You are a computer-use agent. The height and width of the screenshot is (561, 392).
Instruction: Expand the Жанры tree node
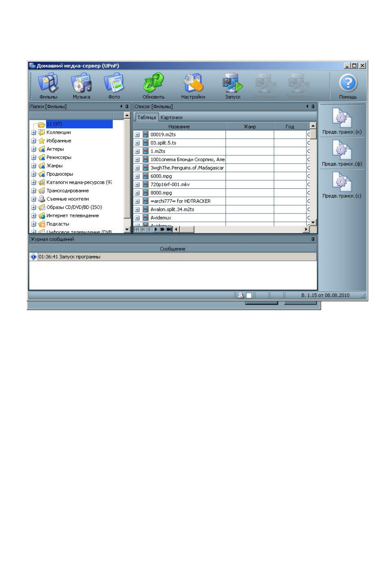[x=34, y=166]
